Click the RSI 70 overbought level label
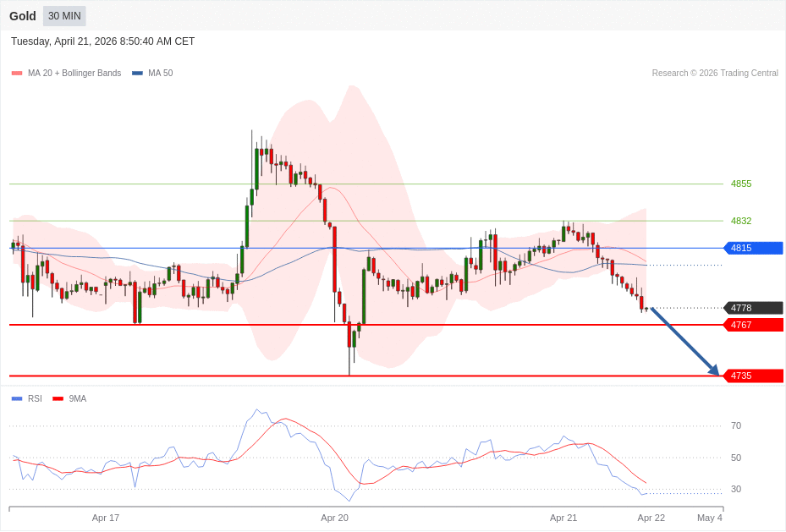 (x=735, y=425)
